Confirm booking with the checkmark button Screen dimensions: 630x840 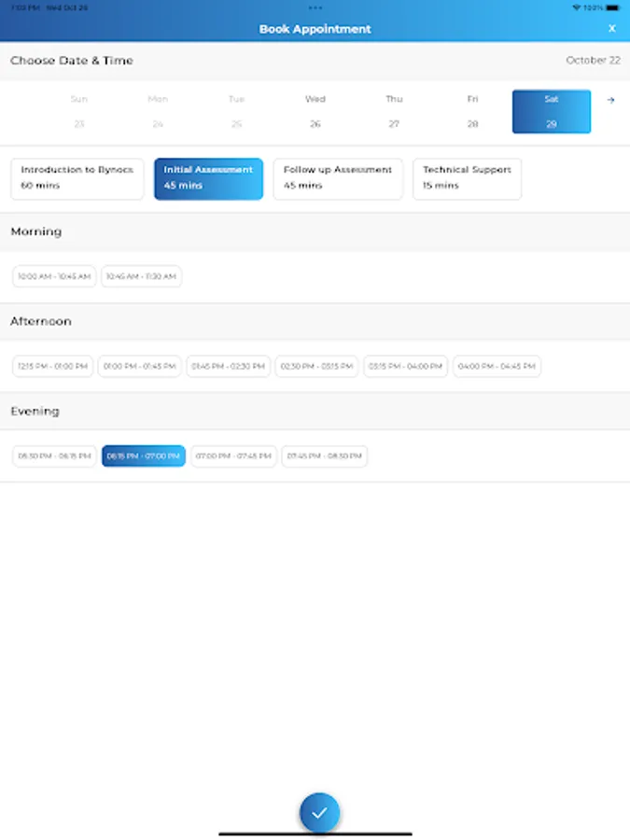click(x=319, y=813)
